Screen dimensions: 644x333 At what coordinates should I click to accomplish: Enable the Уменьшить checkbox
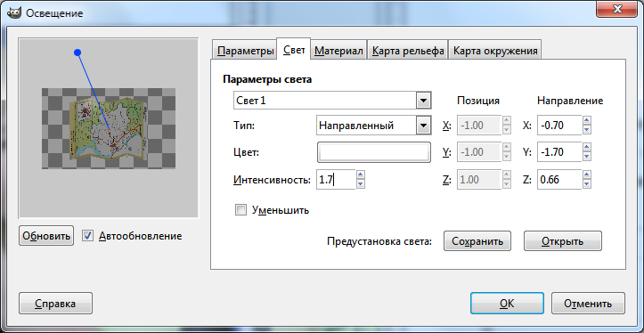tap(240, 210)
